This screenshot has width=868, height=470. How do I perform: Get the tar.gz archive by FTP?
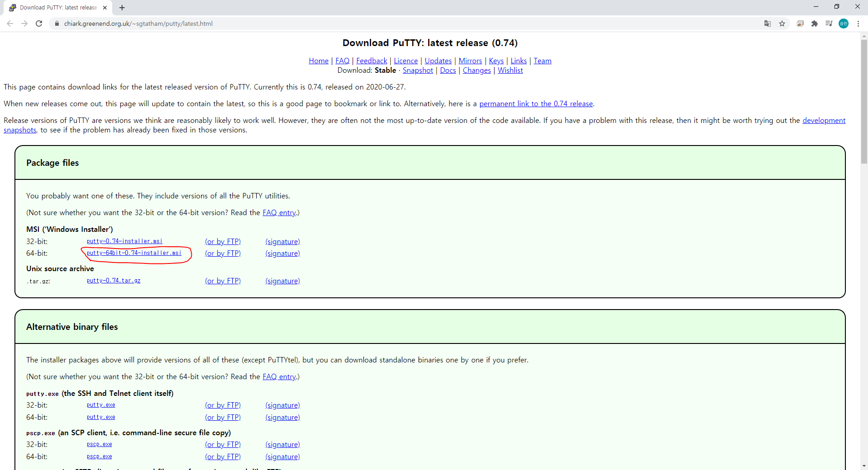(x=223, y=281)
